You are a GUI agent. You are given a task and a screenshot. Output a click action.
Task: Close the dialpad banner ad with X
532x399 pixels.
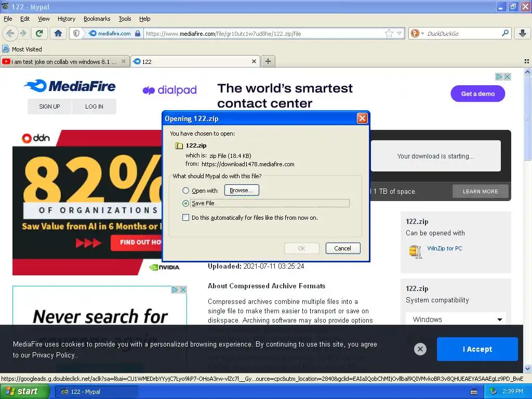[x=507, y=77]
